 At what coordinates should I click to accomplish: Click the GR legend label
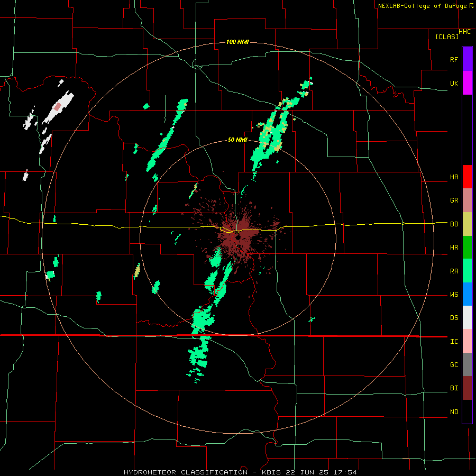pos(454,200)
